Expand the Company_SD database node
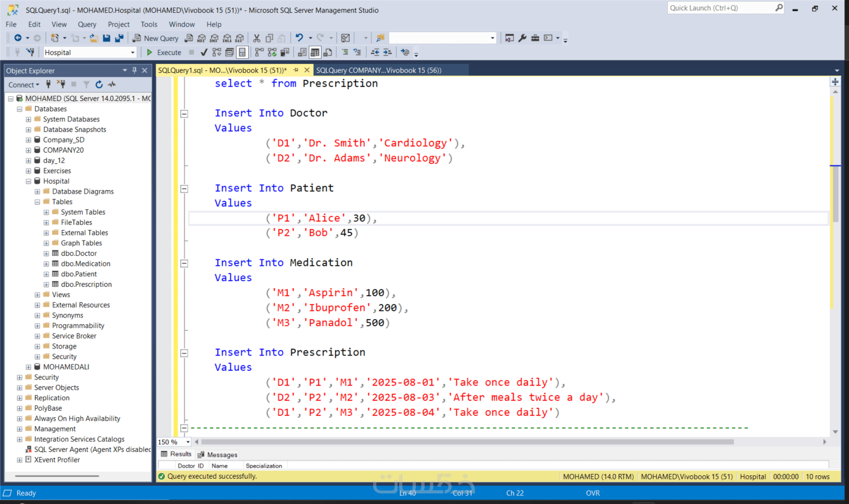 [x=28, y=140]
